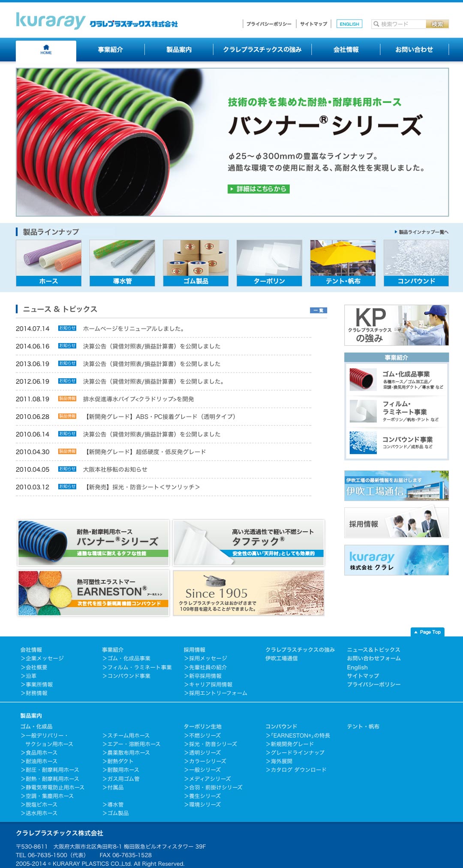463x868 pixels.
Task: Open the バンナーシリーズ promotional banner below the news
Action: [x=93, y=542]
